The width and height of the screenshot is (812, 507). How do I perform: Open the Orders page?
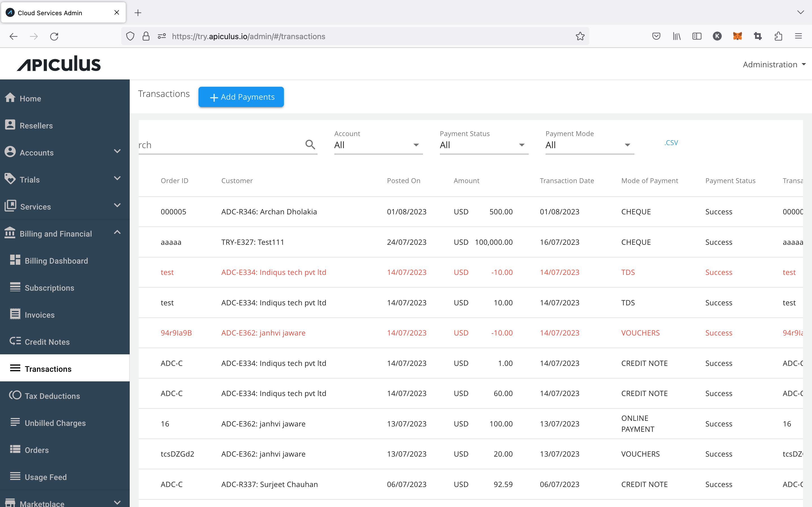(36, 450)
